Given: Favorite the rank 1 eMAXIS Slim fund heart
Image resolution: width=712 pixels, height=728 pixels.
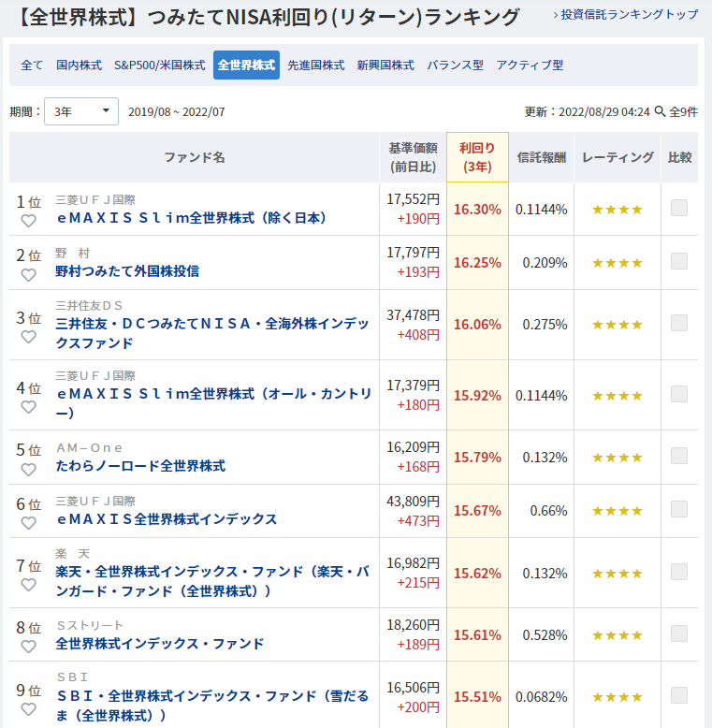Looking at the screenshot, I should click(29, 221).
